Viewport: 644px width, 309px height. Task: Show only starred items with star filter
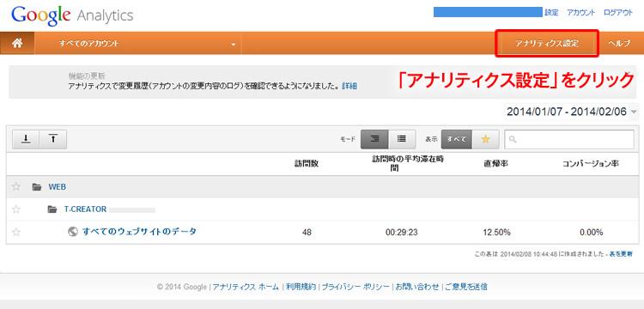pos(485,139)
